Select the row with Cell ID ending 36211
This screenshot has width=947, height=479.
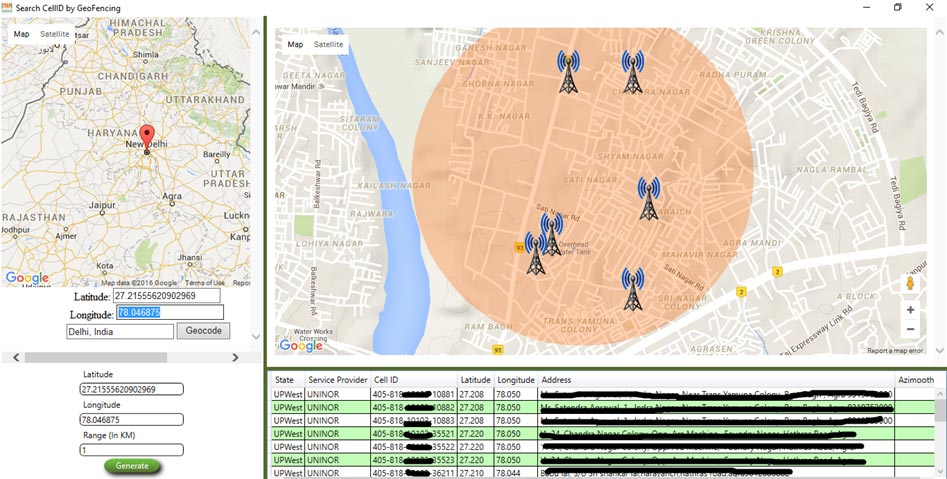[603, 473]
